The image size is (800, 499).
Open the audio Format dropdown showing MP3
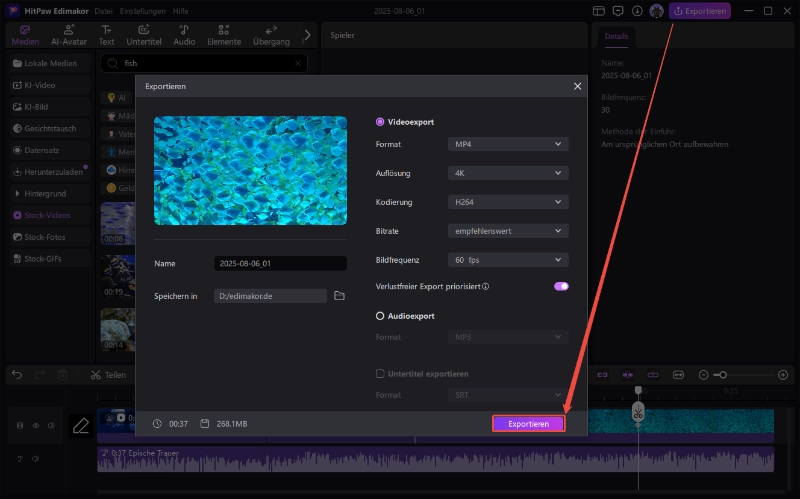[508, 337]
